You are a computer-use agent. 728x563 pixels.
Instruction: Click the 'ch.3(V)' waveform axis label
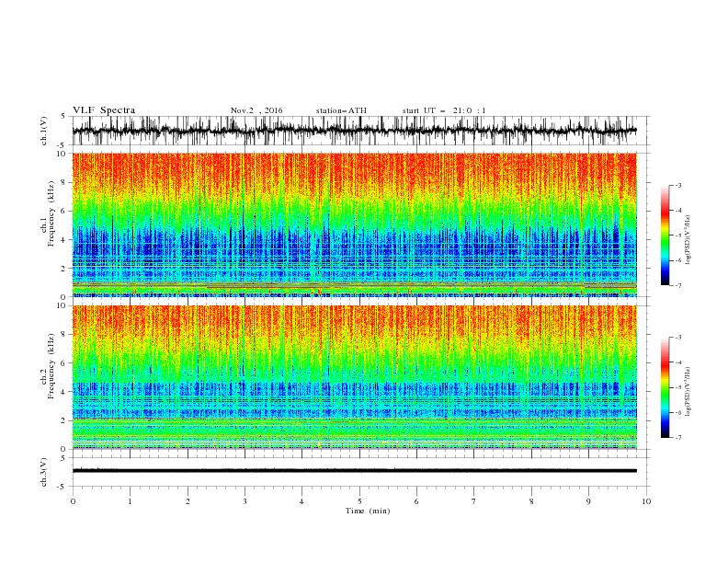44,472
